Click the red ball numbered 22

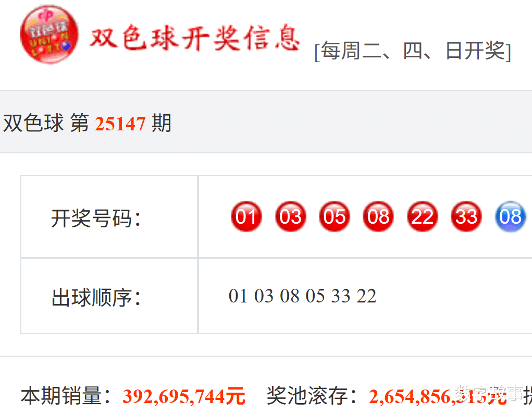[423, 216]
